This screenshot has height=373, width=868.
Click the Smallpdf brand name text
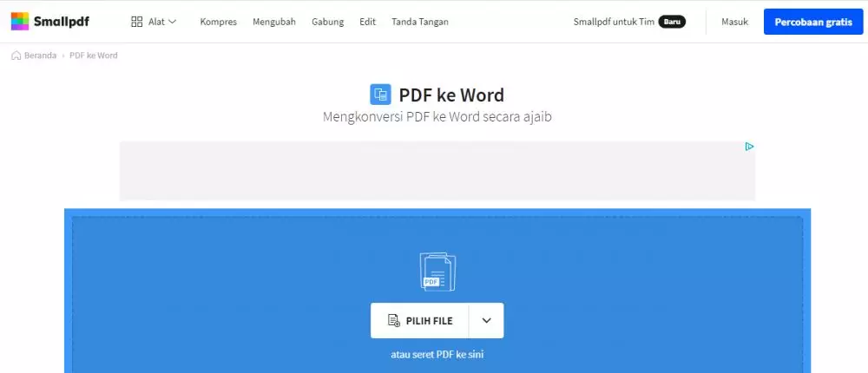point(62,22)
